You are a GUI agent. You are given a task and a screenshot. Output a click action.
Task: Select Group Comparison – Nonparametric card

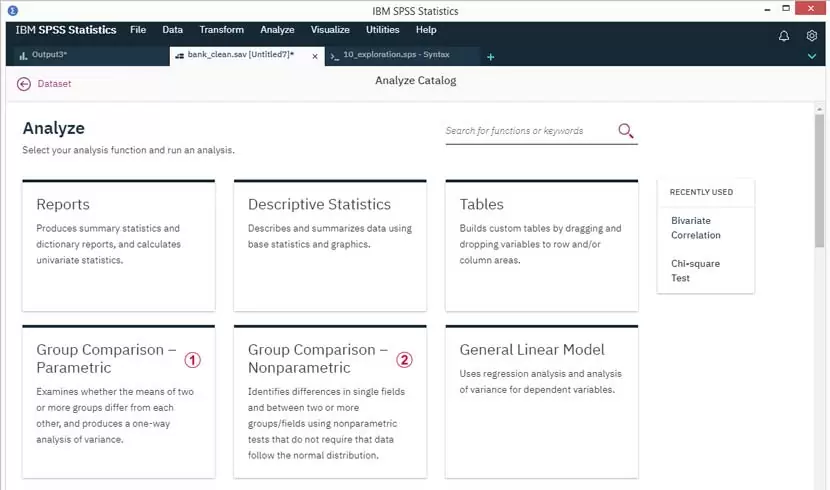pos(330,402)
